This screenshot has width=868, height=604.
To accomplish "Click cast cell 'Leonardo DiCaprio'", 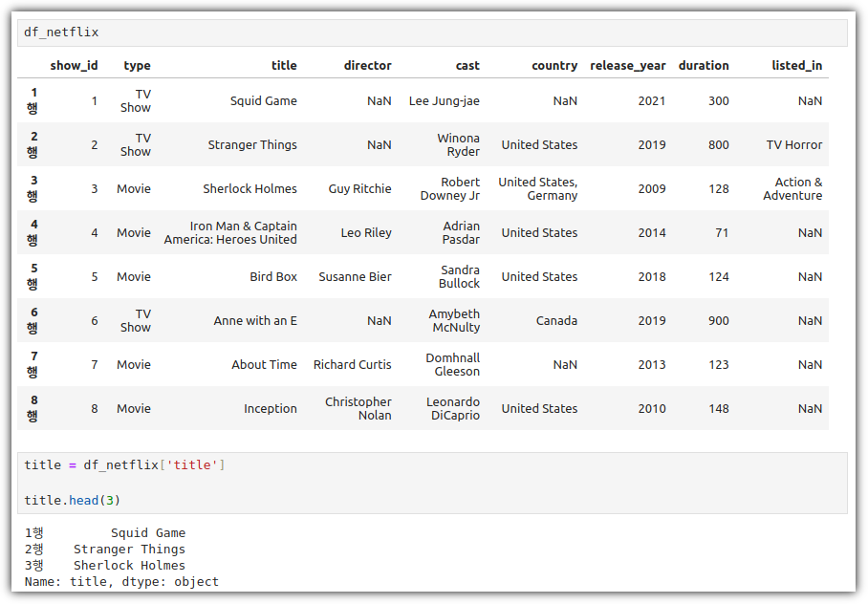I will [453, 409].
